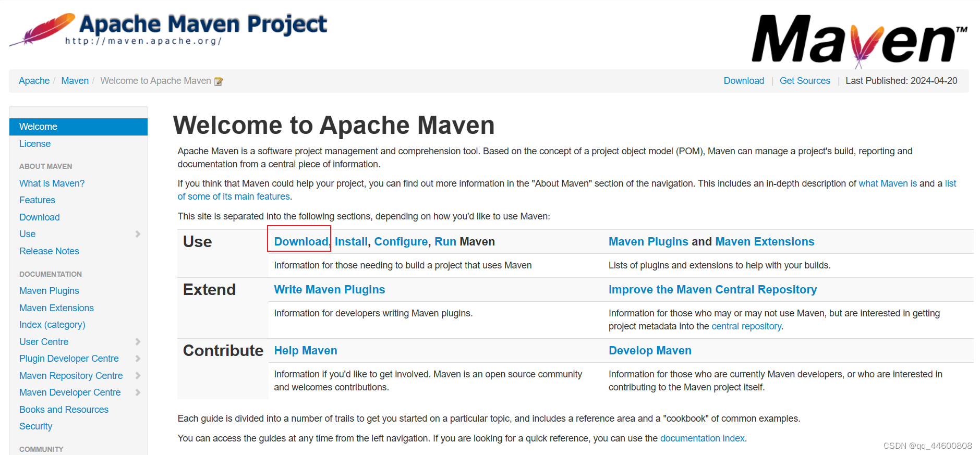The width and height of the screenshot is (980, 455).
Task: Click the Apache Maven Project feather logo
Action: click(x=168, y=30)
